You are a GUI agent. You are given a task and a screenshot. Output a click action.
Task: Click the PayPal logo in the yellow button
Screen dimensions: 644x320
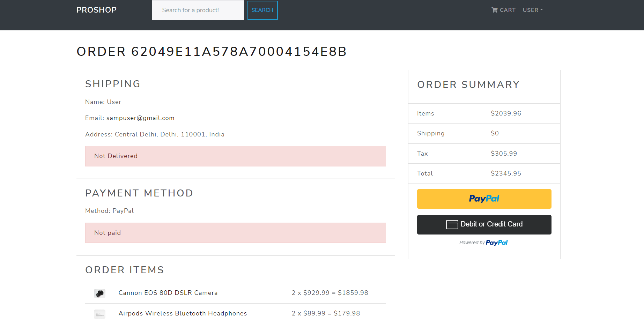click(484, 199)
